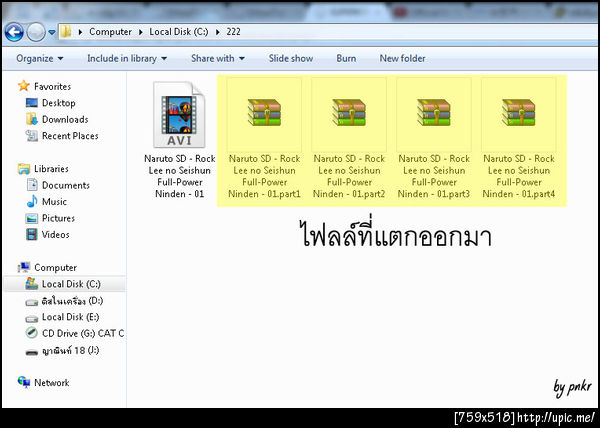The height and width of the screenshot is (428, 600).
Task: Select the WinRAR archive icon for part4
Action: click(518, 112)
